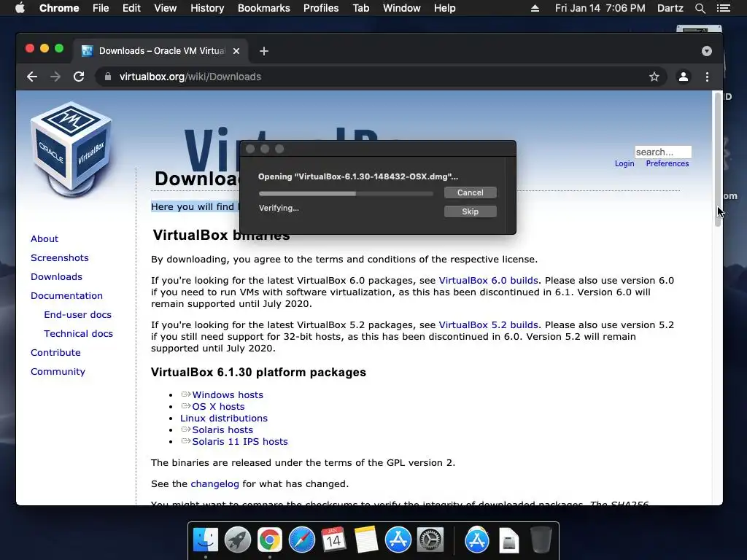Open Technical docs link
The image size is (747, 560).
pyautogui.click(x=79, y=334)
